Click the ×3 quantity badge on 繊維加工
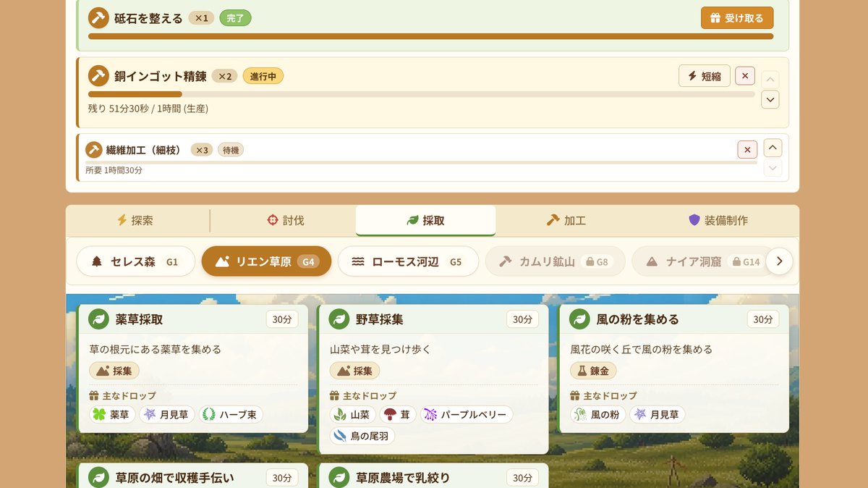The image size is (868, 488). coord(202,150)
